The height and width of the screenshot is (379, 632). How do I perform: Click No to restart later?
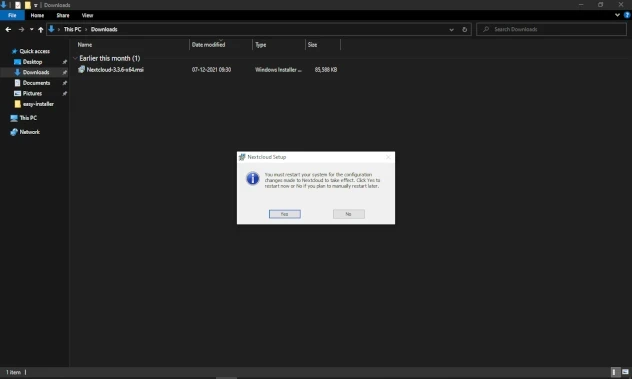coord(349,214)
